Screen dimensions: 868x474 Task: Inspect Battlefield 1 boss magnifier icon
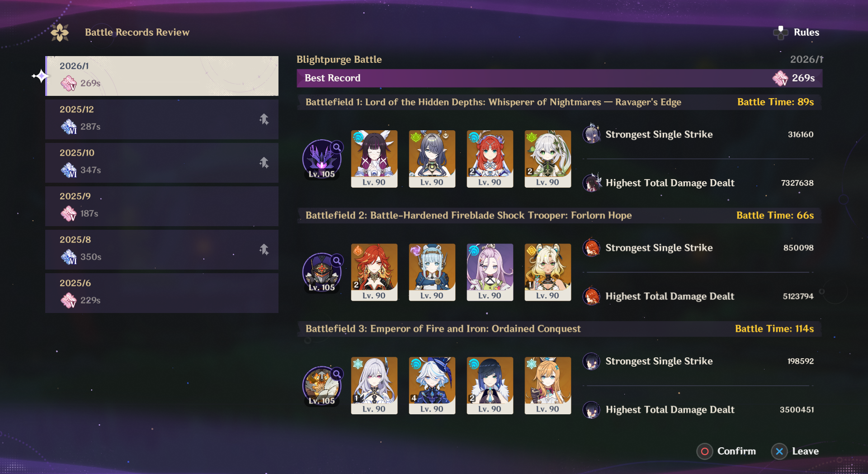coord(337,147)
